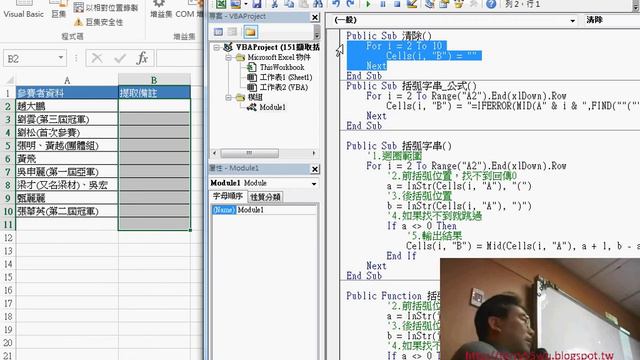Close the VBAProject explorer panel
The image size is (640, 360).
[x=315, y=17]
